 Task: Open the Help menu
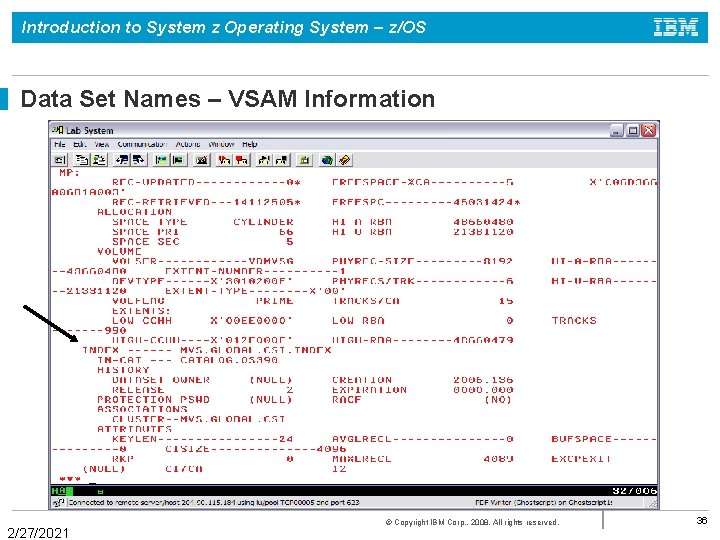(250, 144)
